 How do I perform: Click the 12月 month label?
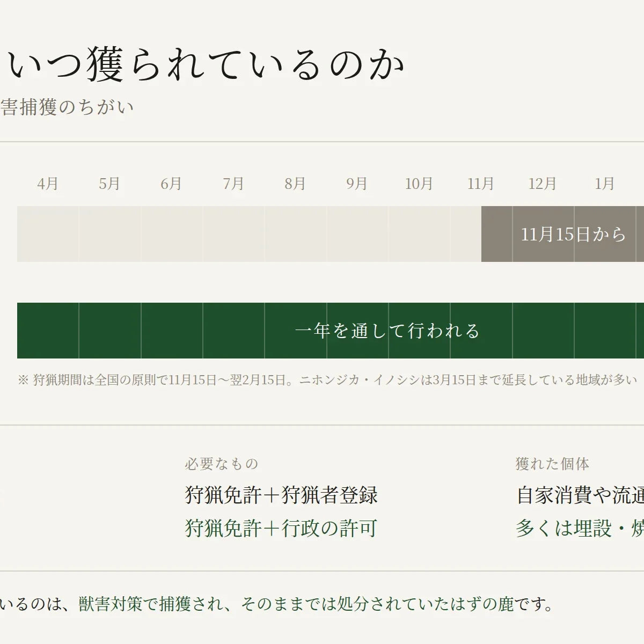(x=543, y=184)
